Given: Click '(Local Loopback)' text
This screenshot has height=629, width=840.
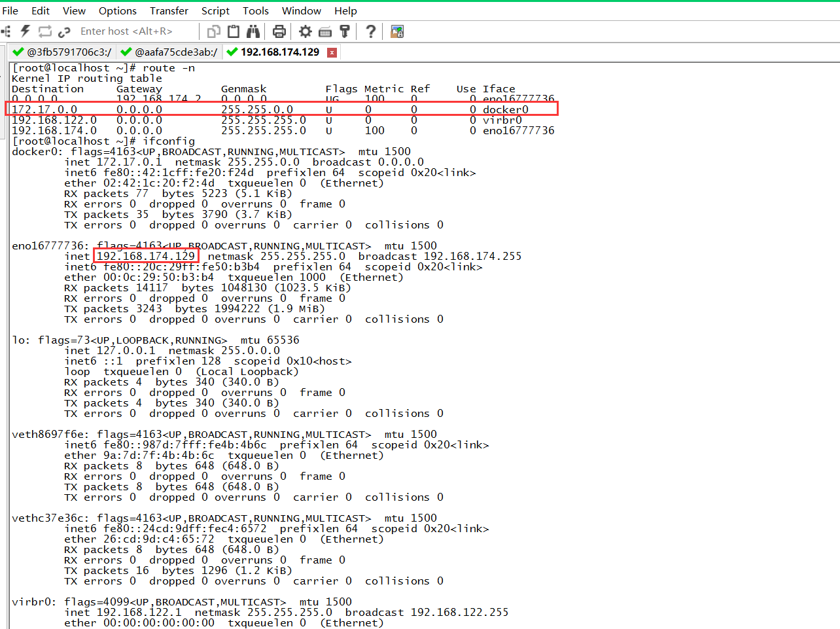Looking at the screenshot, I should tap(247, 371).
